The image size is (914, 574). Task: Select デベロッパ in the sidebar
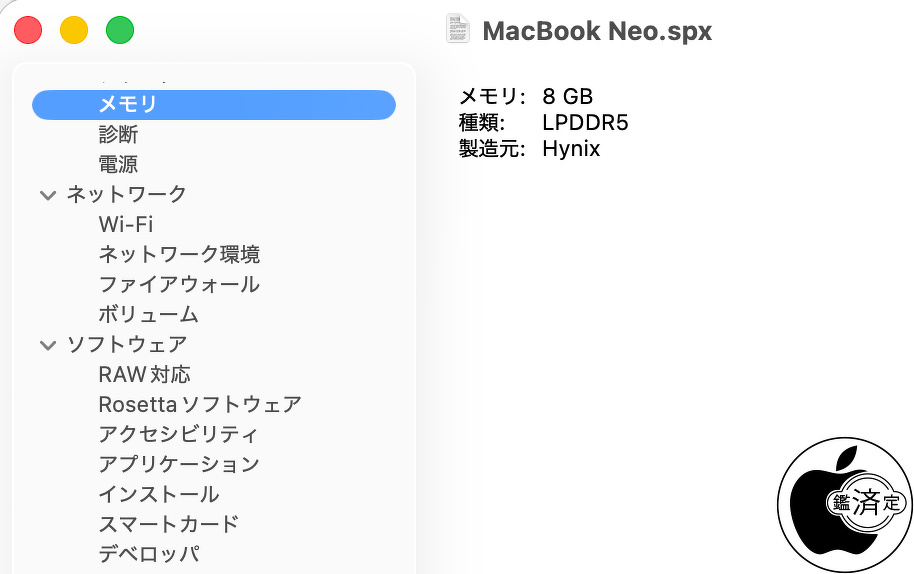[148, 554]
